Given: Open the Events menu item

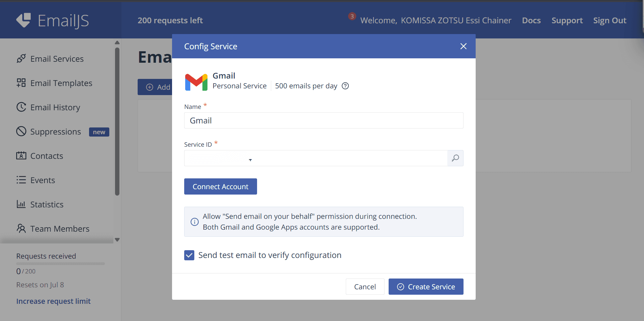Looking at the screenshot, I should click(x=43, y=180).
